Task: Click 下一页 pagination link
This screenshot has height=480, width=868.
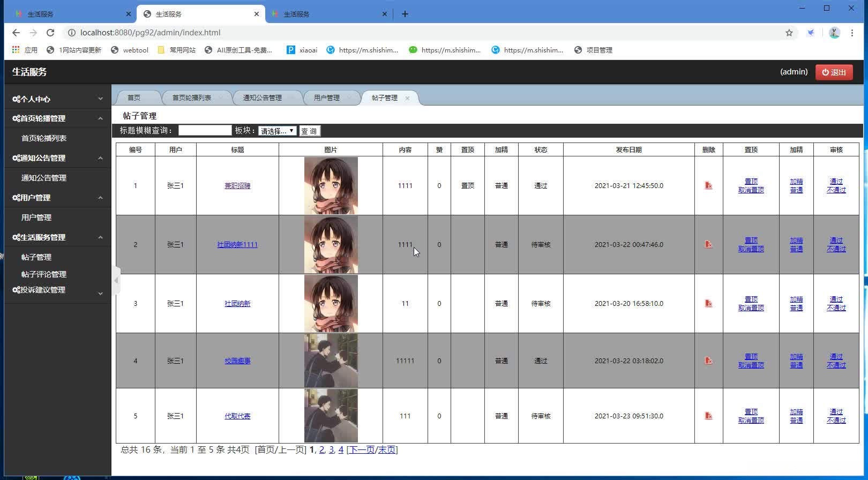Action: (x=362, y=450)
